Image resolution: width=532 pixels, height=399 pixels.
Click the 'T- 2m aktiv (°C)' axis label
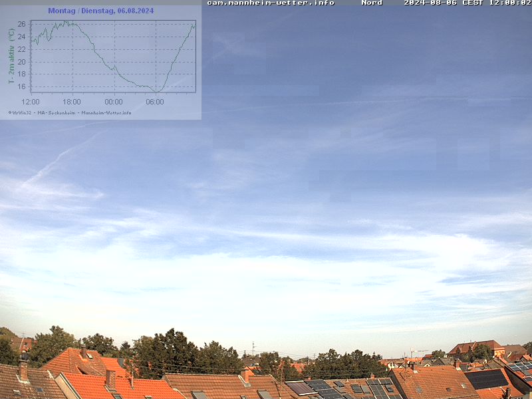(x=11, y=56)
